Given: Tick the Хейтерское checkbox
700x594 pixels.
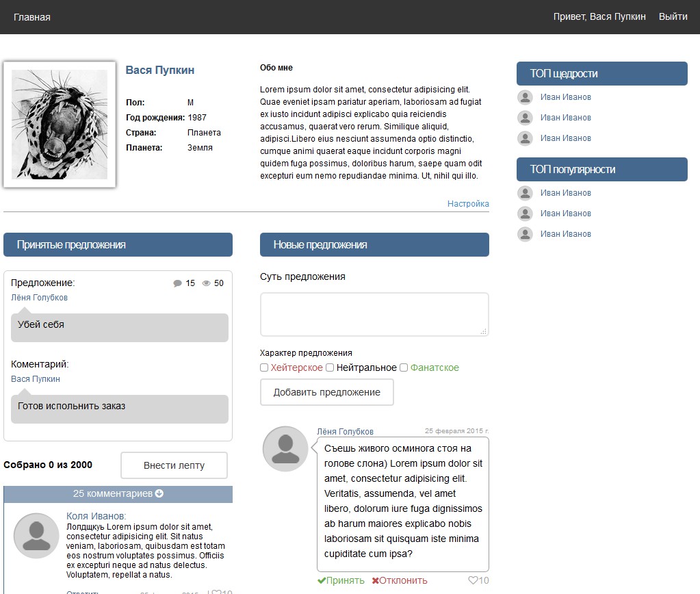Looking at the screenshot, I should click(264, 367).
